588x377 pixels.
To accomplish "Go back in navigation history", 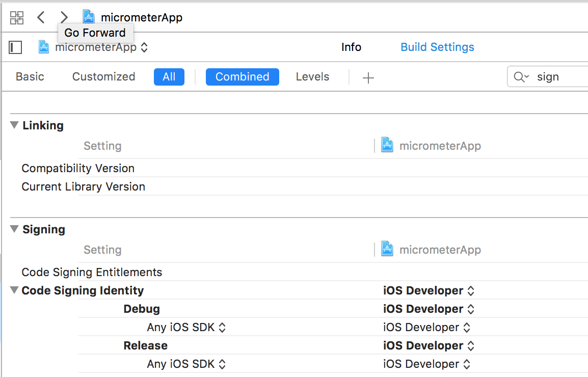I will tap(41, 18).
